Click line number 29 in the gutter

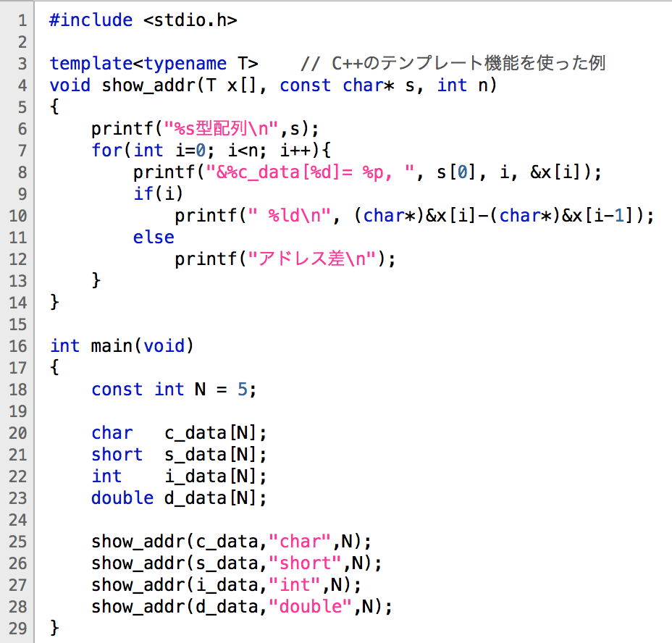[x=18, y=629]
